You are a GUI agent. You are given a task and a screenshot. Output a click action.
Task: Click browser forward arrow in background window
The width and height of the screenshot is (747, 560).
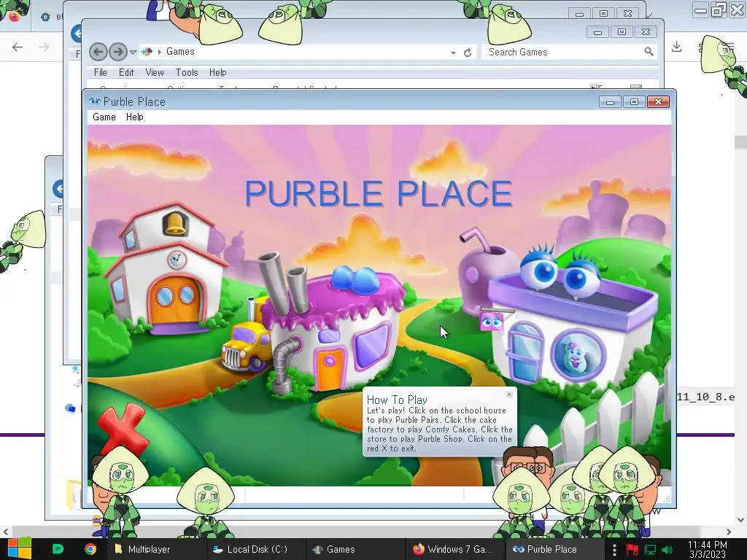[x=44, y=47]
